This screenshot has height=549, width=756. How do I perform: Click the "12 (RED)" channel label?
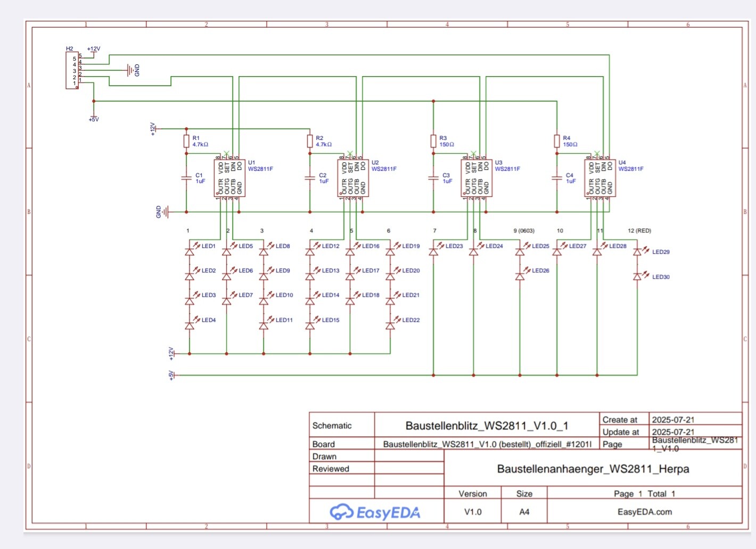[x=639, y=231]
